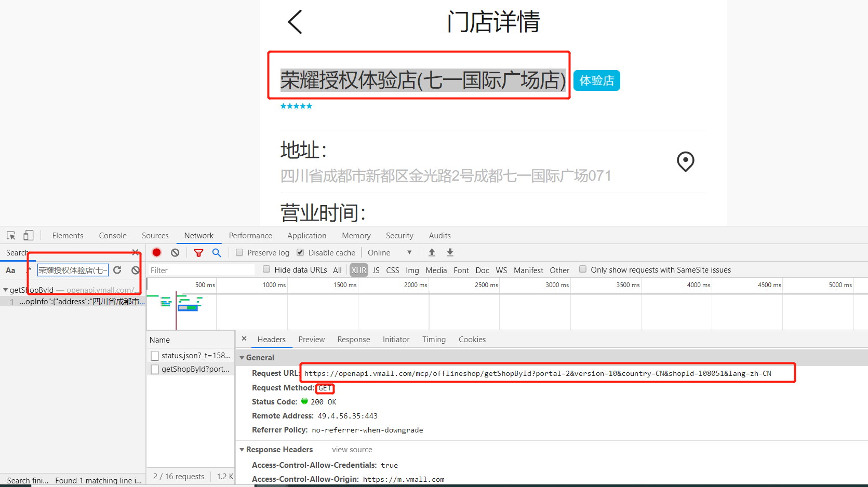This screenshot has width=868, height=487.
Task: Open network search with magnifier icon
Action: (217, 252)
